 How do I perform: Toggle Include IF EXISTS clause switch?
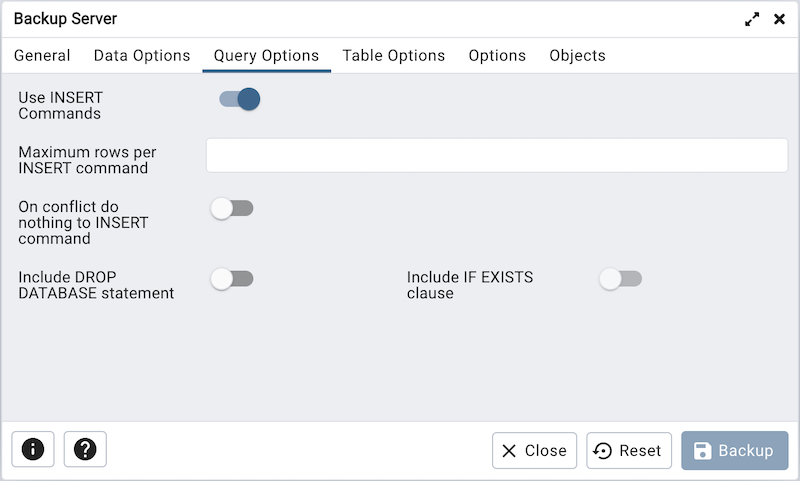coord(620,279)
